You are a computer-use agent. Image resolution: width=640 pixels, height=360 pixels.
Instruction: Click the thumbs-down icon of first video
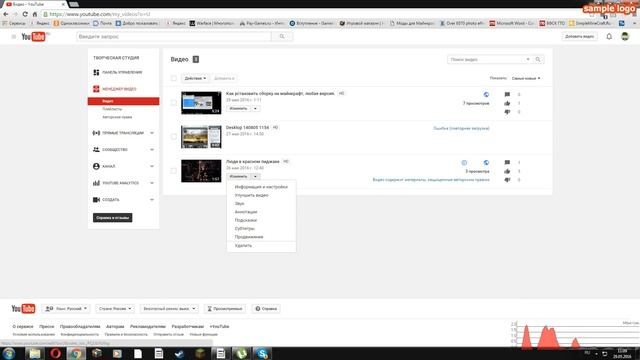[507, 112]
